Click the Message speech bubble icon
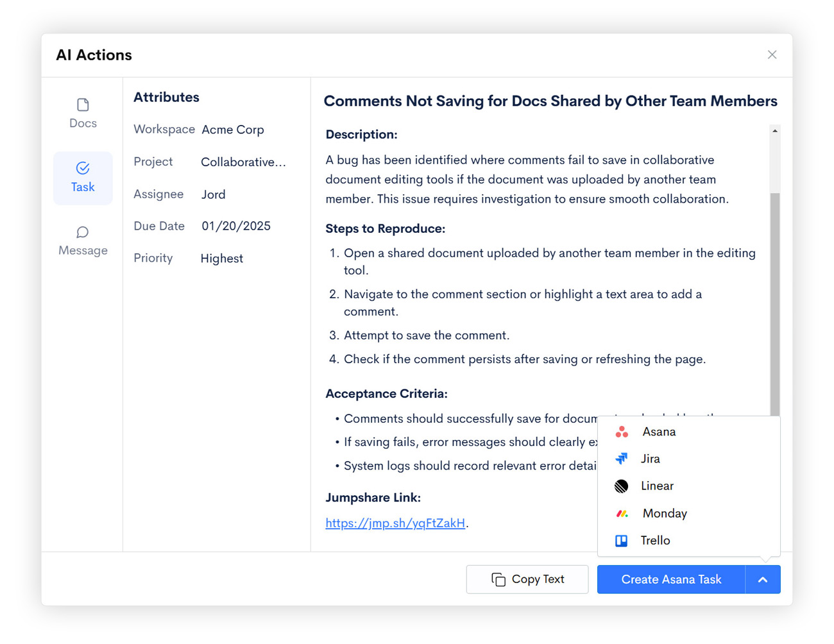 point(83,232)
